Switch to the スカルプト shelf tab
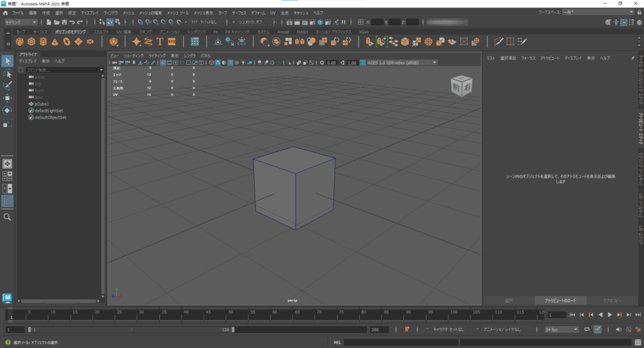The image size is (644, 348). [x=101, y=31]
